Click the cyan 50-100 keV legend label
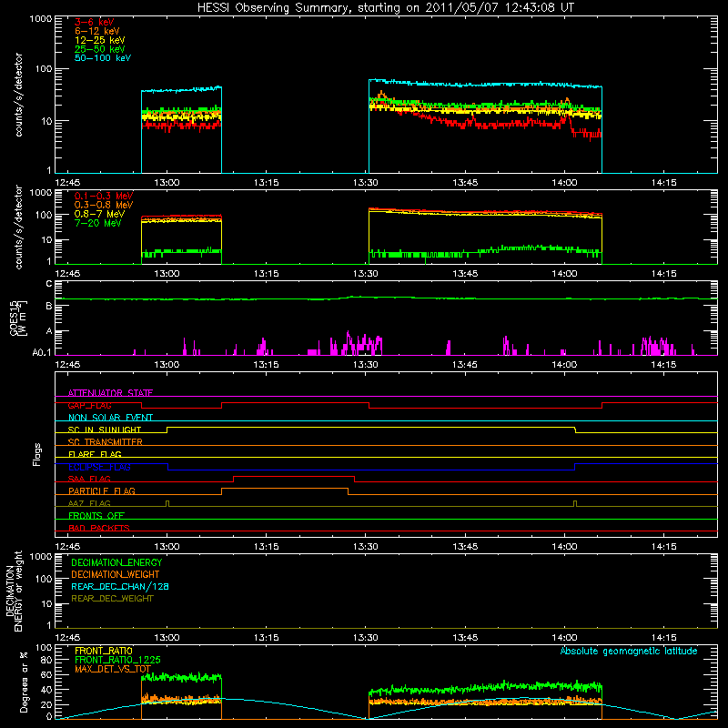Viewport: 728px width, 728px height. click(x=103, y=58)
